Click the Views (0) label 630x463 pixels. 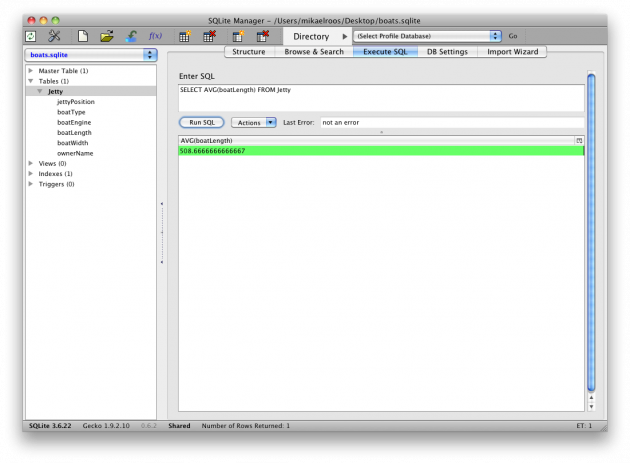(x=52, y=164)
